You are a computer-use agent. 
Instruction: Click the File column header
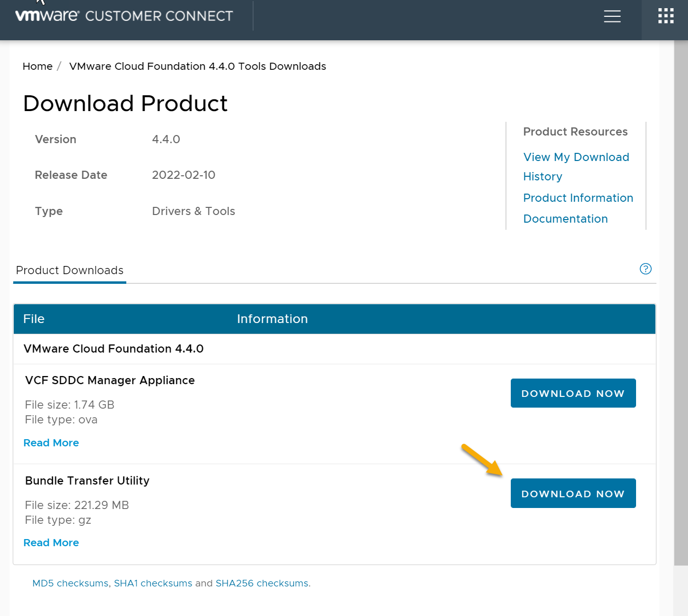click(34, 319)
